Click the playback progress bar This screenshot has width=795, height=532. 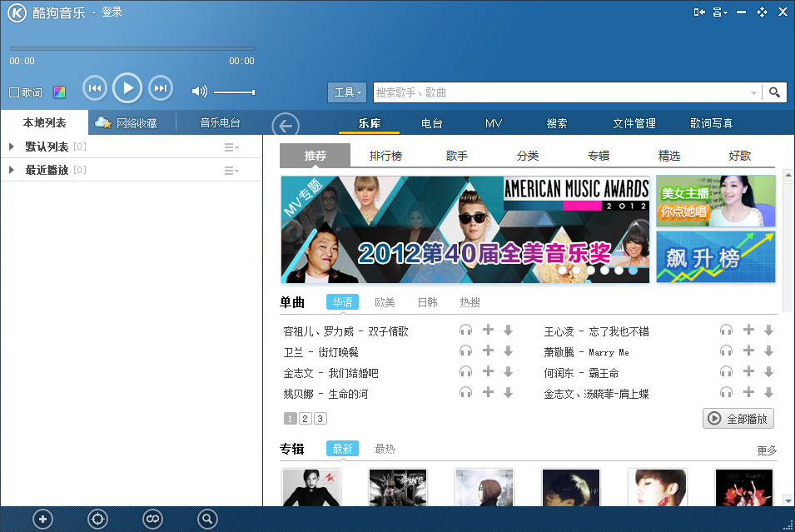coord(132,48)
